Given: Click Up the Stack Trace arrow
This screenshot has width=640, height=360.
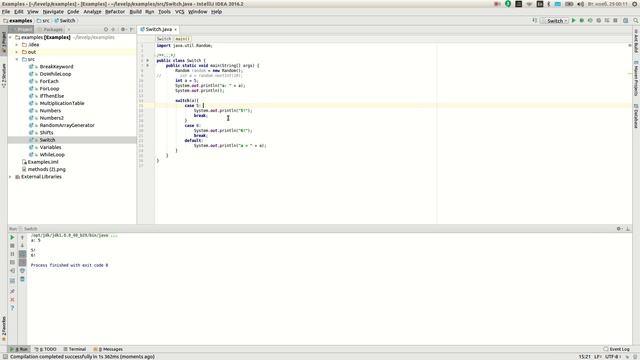Looking at the screenshot, I should (22, 238).
